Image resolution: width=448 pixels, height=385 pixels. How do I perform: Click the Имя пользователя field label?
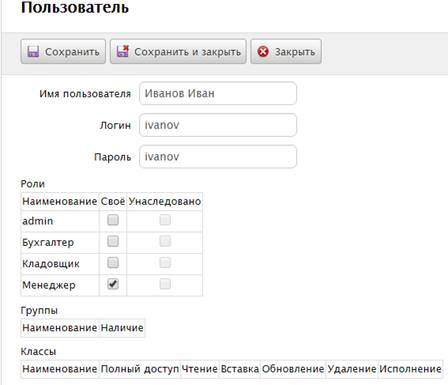[x=85, y=94]
